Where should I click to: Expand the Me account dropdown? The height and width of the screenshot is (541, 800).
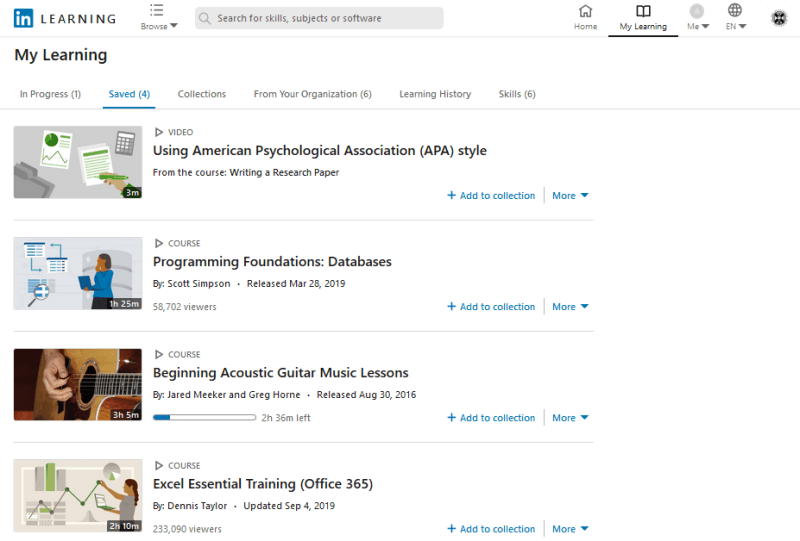697,17
